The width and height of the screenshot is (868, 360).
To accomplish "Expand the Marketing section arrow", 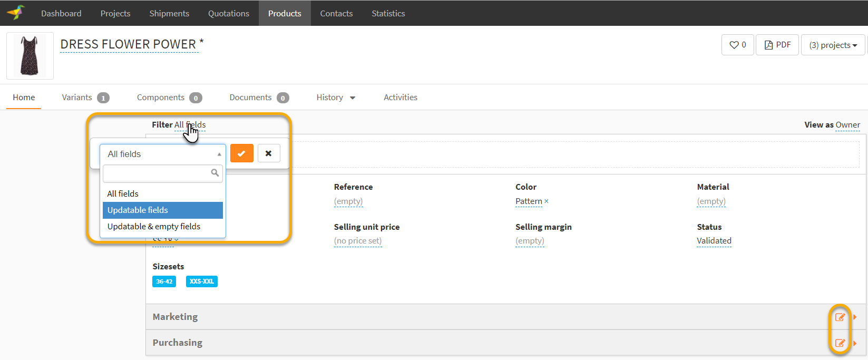I will (x=855, y=317).
